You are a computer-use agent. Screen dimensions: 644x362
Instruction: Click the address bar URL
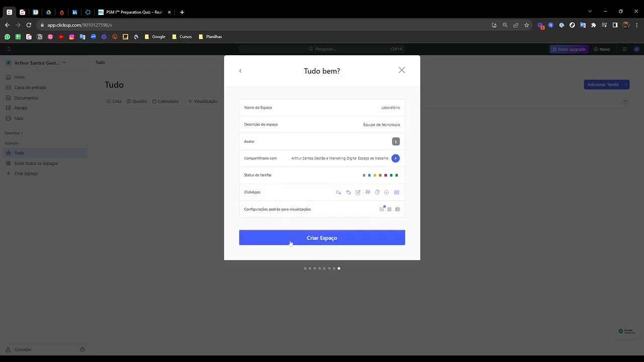[80, 25]
